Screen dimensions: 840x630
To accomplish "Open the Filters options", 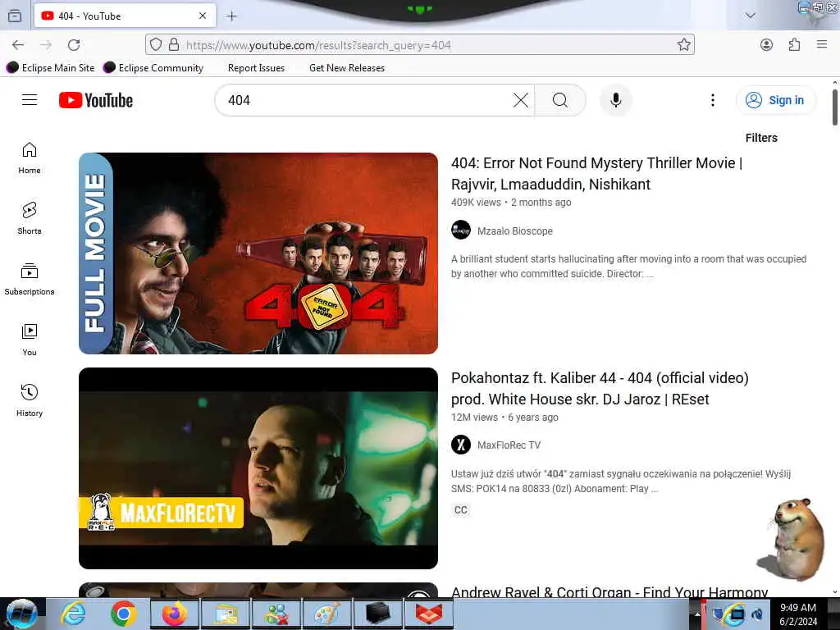I will pyautogui.click(x=761, y=138).
